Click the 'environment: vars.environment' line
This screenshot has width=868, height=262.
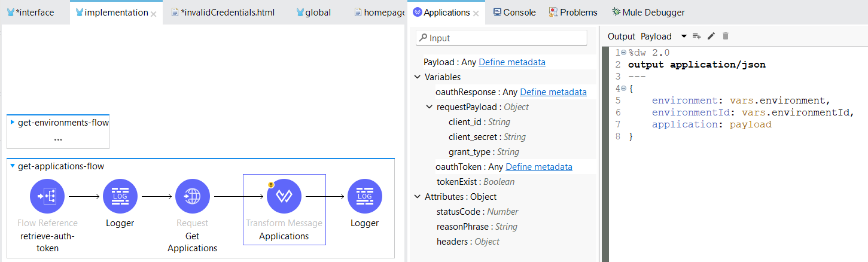tap(741, 100)
